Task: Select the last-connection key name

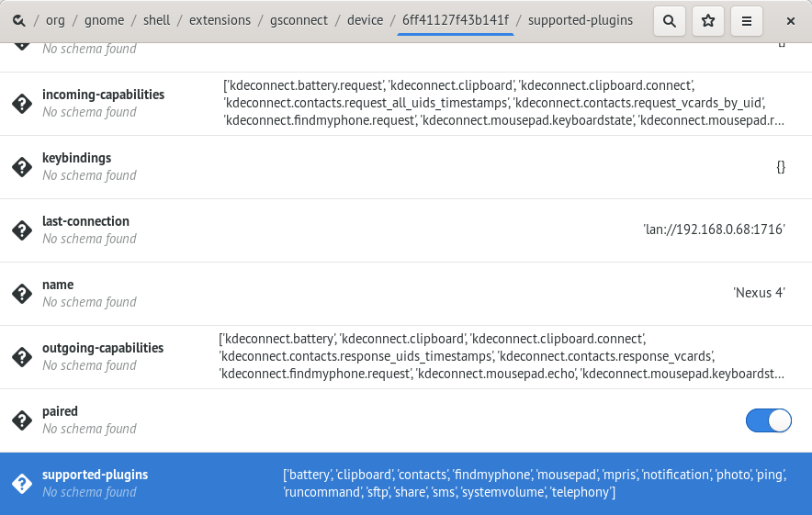Action: point(85,221)
